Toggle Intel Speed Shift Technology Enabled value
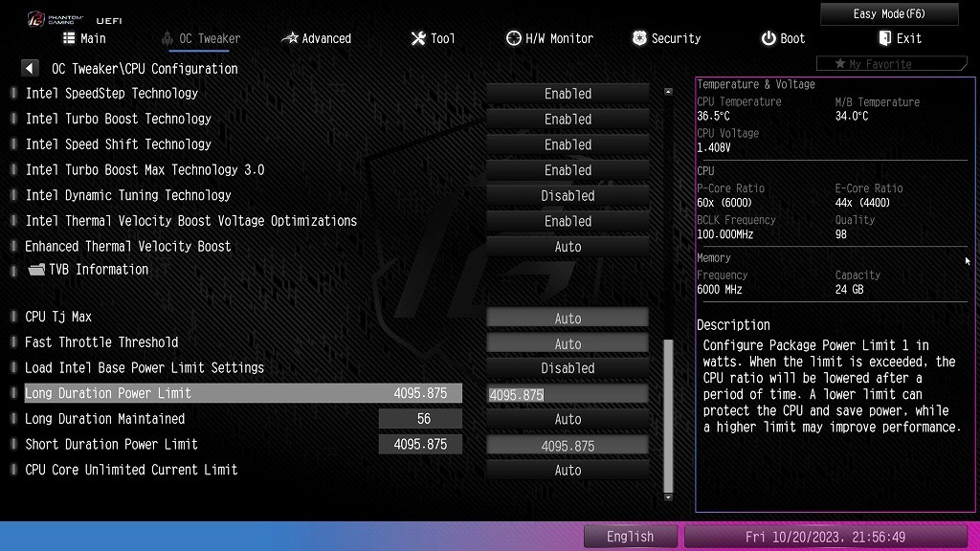Viewport: 980px width, 551px height. coord(568,145)
